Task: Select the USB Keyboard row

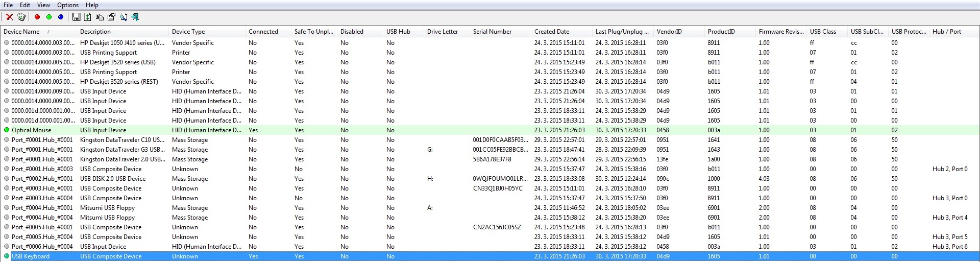Action: tap(490, 256)
